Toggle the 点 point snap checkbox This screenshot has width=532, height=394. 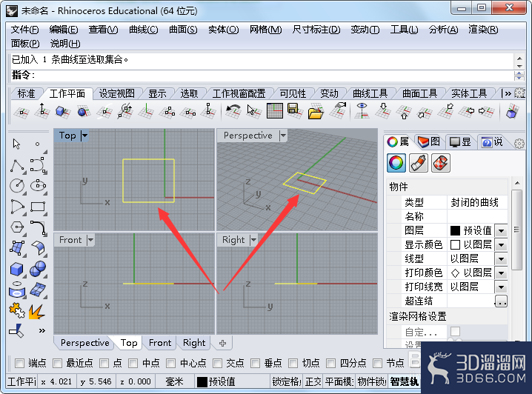(x=104, y=363)
